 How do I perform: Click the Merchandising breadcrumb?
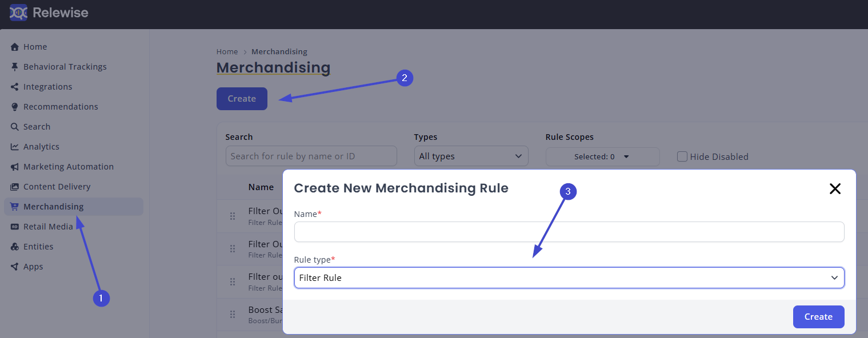point(279,52)
